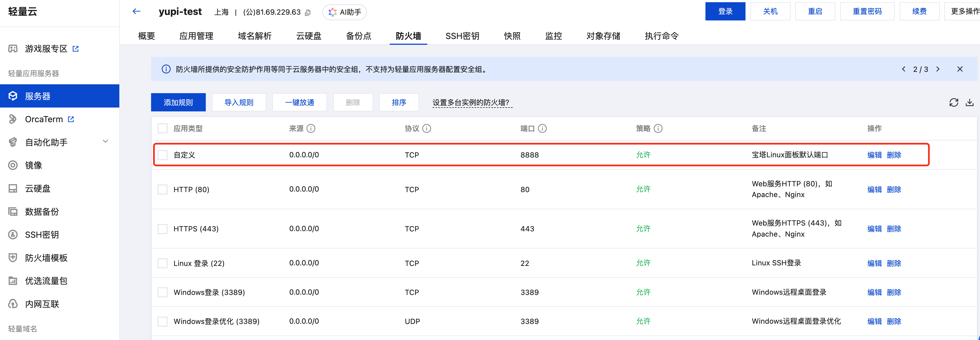Tick the checkbox for the 自定义 8888 rule
Screen dimensions: 980x340
tap(162, 155)
